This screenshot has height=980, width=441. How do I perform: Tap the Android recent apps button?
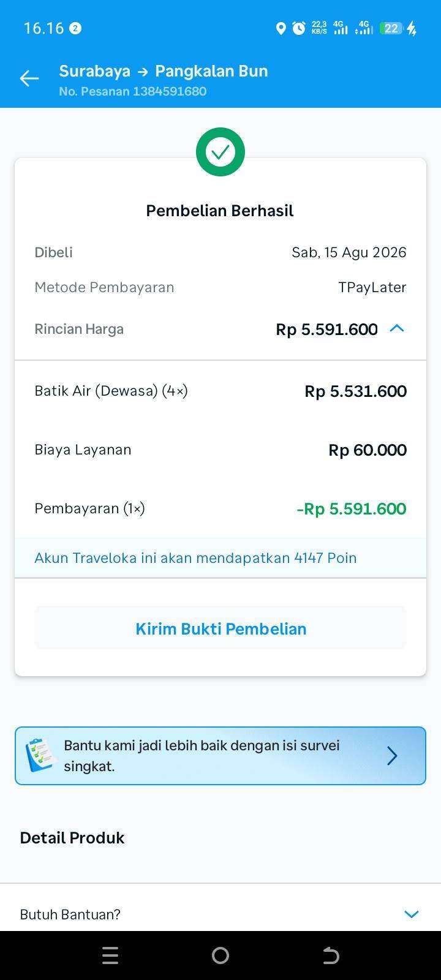[110, 956]
